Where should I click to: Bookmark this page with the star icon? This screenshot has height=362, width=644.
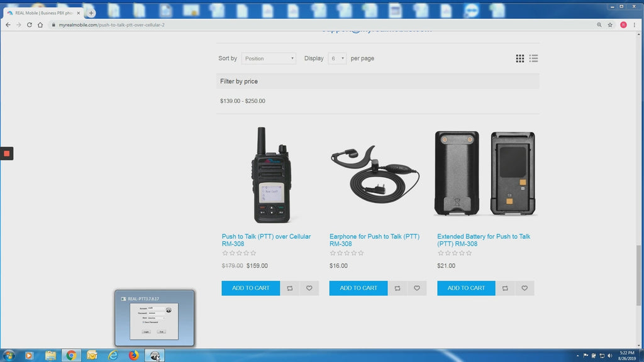(x=610, y=25)
